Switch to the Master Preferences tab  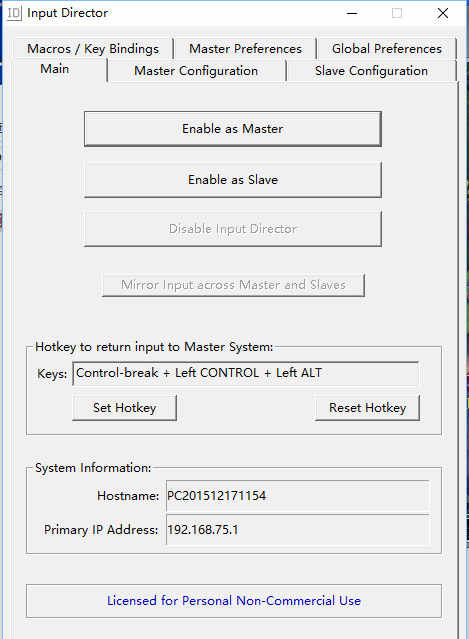(x=245, y=49)
